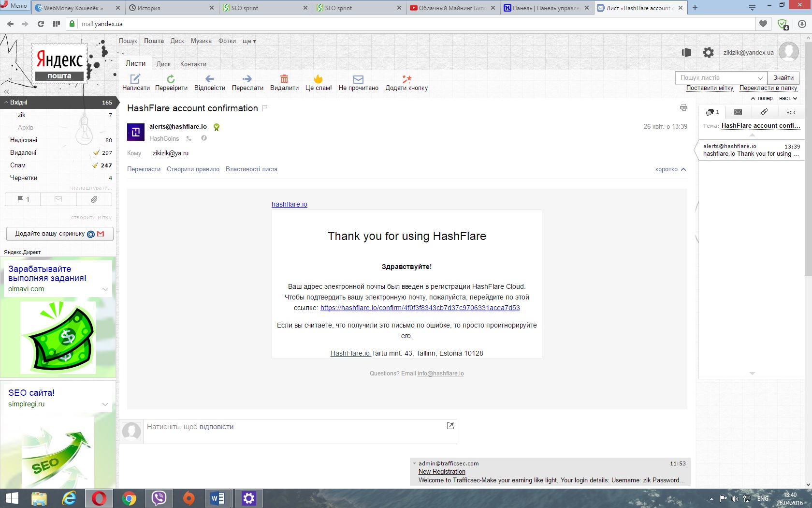Screen dimensions: 812x508
Task: Go to next message with наст.
Action: coord(788,98)
